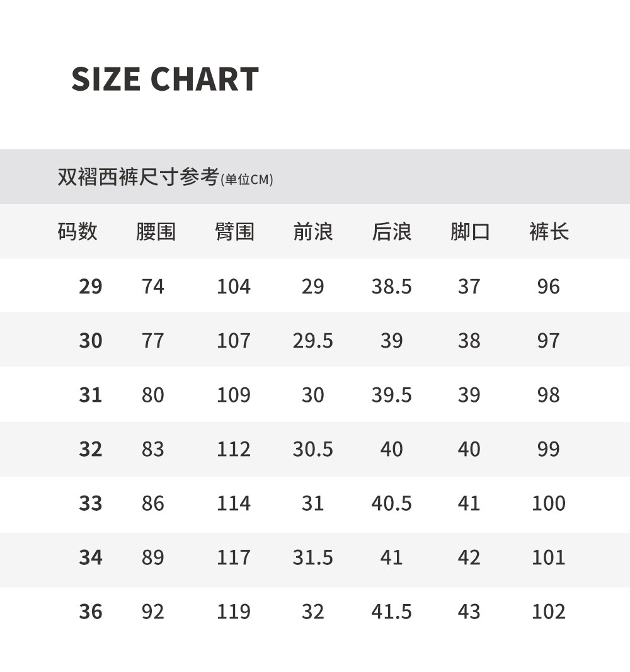Click size 31 row label
The image size is (630, 672).
pos(90,395)
